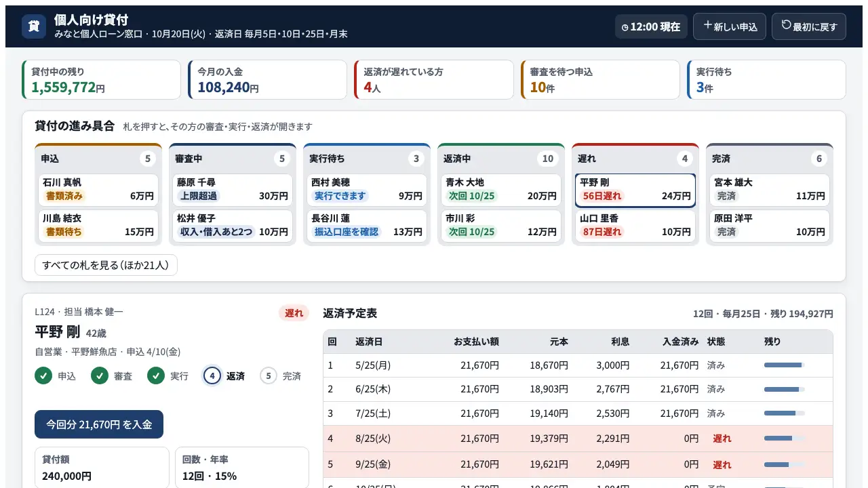Open 川島 結衣 card with 書類待ち

click(x=98, y=226)
